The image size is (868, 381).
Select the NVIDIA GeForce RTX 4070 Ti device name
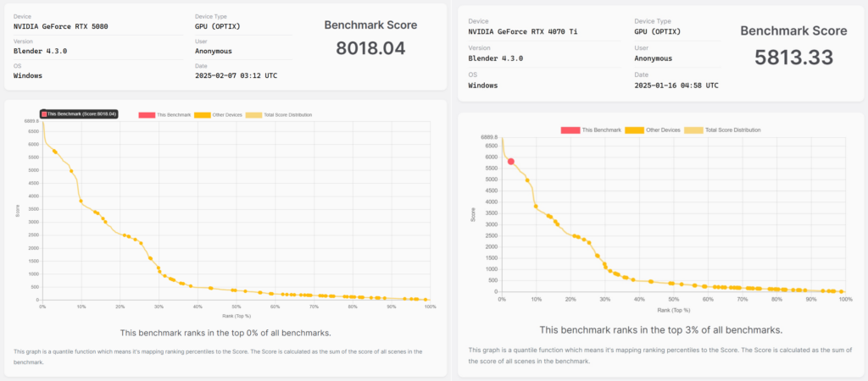[523, 31]
